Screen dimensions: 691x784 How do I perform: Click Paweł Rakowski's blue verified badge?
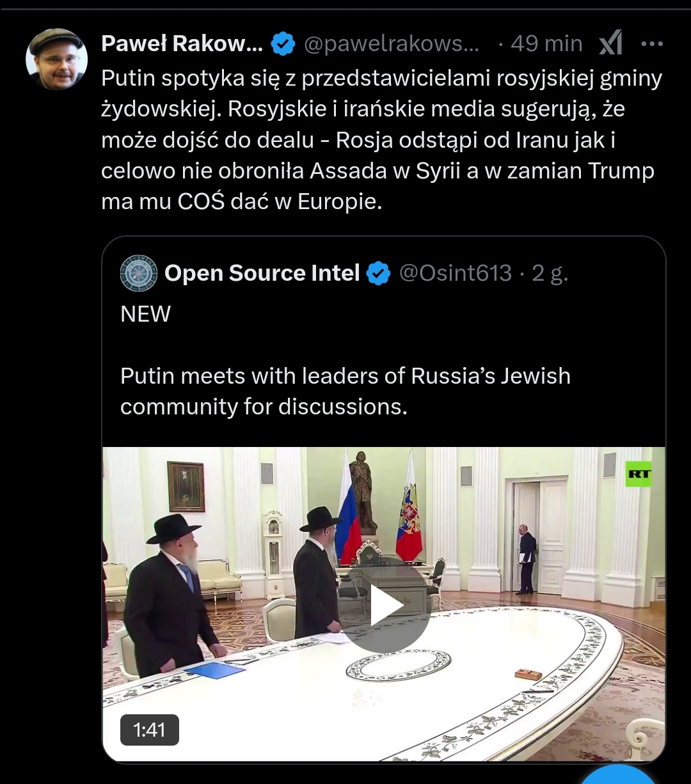click(x=283, y=43)
